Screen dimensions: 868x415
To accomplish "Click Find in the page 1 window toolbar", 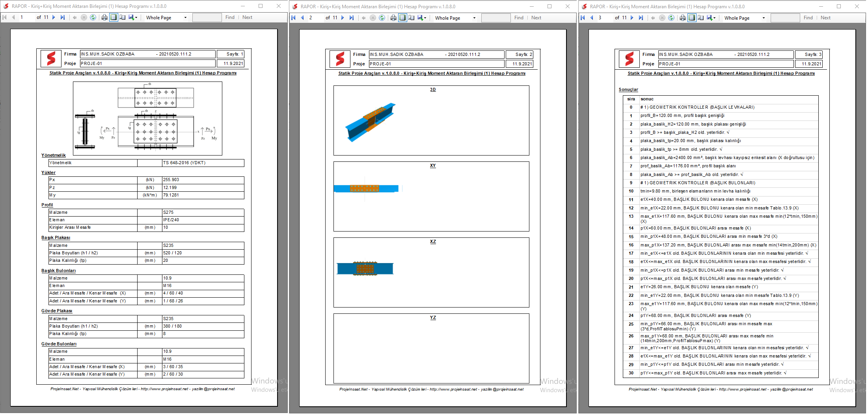I will click(x=230, y=17).
